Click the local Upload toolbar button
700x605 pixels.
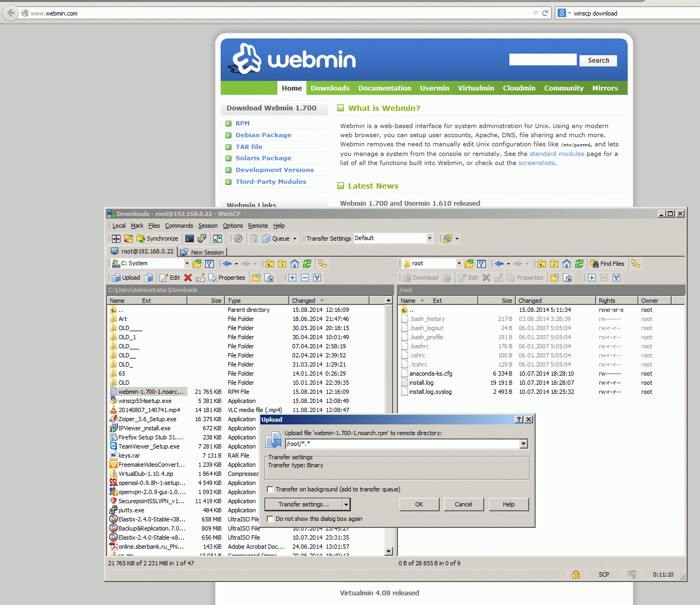[x=126, y=278]
